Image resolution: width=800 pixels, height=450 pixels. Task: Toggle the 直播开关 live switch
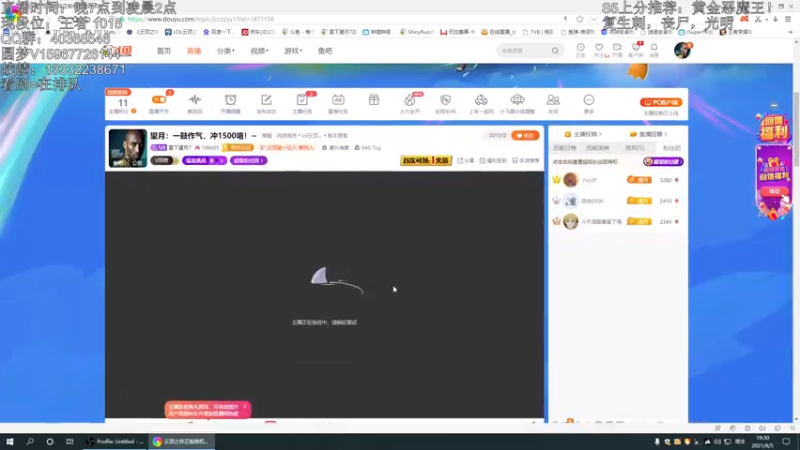point(159,99)
